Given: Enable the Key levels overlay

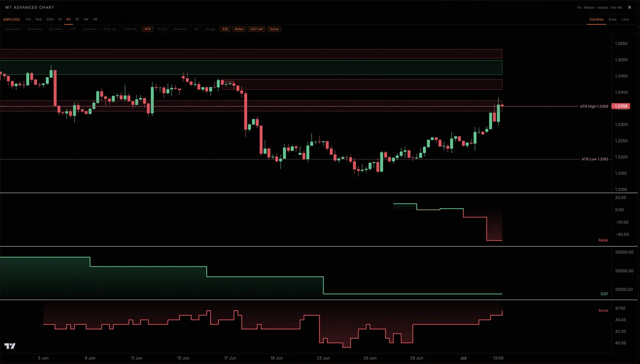Looking at the screenshot, I should pos(13,29).
